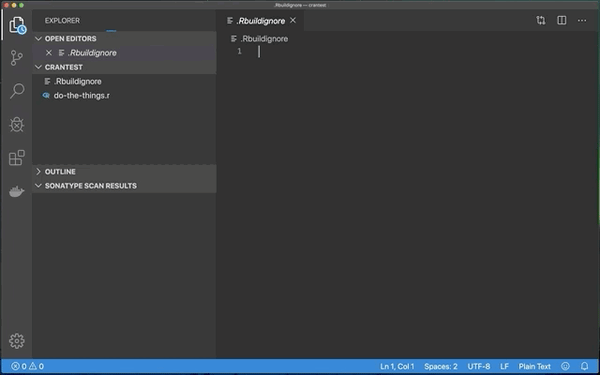Split the editor to the right
The width and height of the screenshot is (600, 375).
[561, 20]
